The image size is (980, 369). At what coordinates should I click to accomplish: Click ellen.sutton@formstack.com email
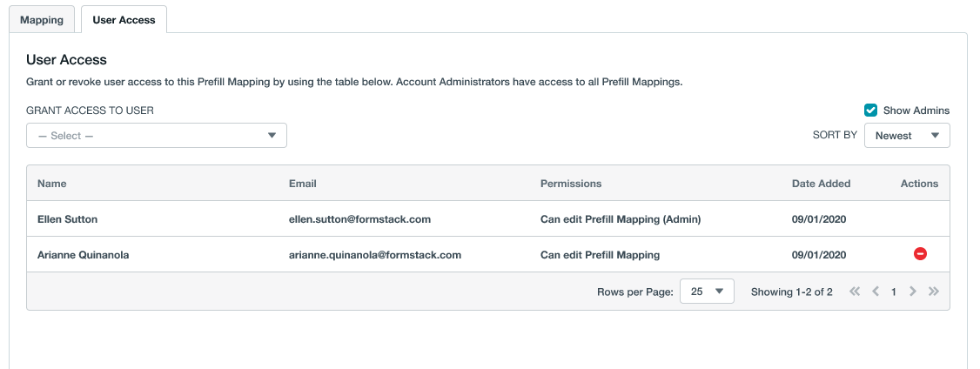click(359, 219)
